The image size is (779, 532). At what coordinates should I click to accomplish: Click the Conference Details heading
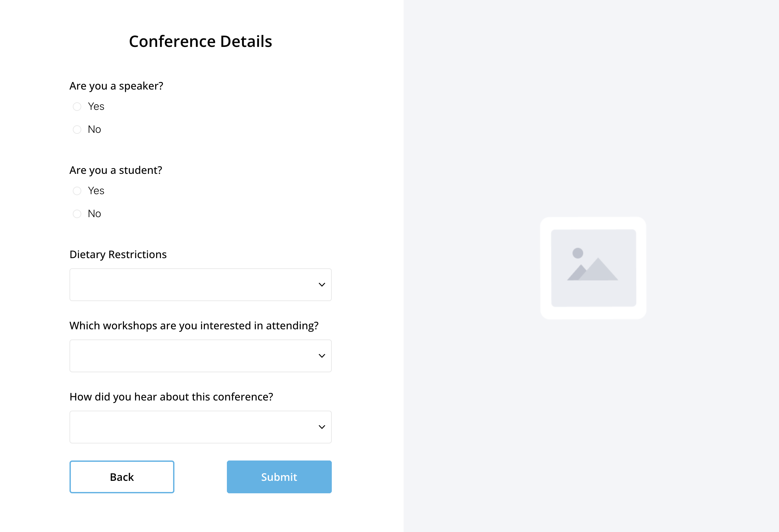pos(200,41)
